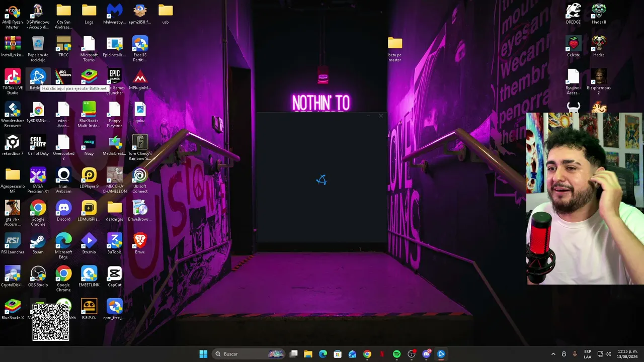This screenshot has height=362, width=644.
Task: Select the Ubisoft Connect desktop icon
Action: coord(140,180)
